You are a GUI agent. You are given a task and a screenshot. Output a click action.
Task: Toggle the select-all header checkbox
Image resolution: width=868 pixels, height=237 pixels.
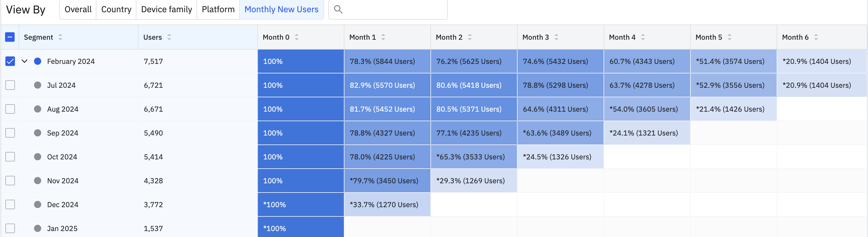pos(10,37)
